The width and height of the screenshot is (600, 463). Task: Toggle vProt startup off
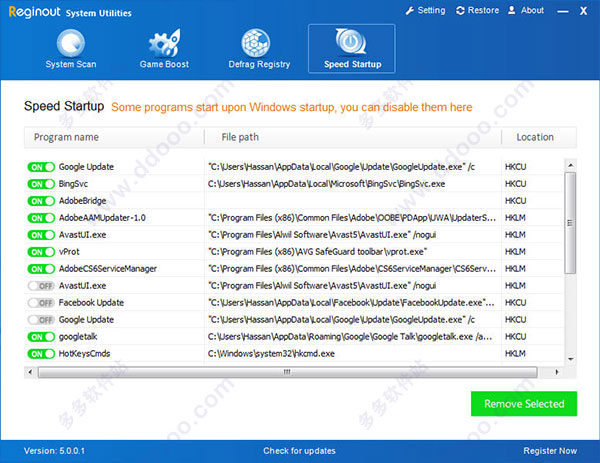click(41, 252)
